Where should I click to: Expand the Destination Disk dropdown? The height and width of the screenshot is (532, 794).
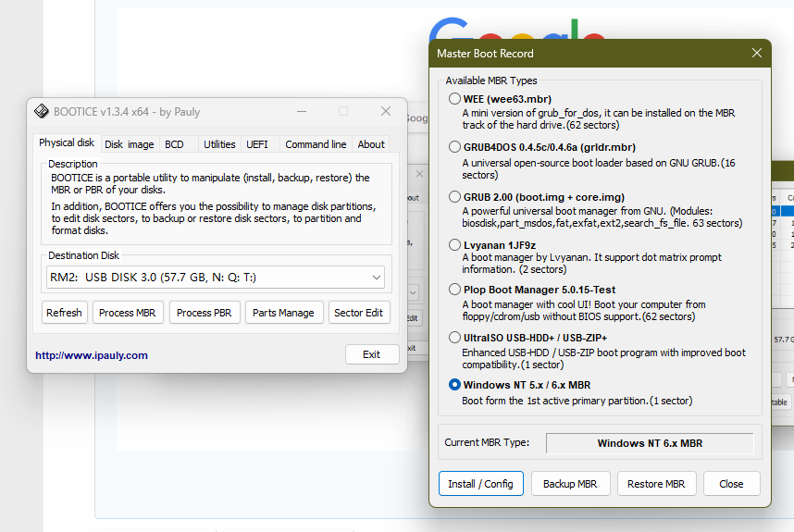point(376,277)
